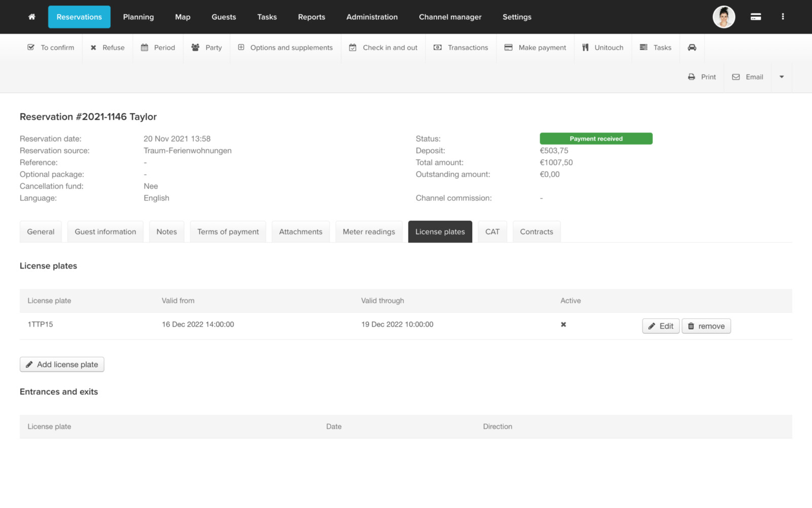Switch to the Meter readings tab
Image resolution: width=812 pixels, height=508 pixels.
(369, 232)
